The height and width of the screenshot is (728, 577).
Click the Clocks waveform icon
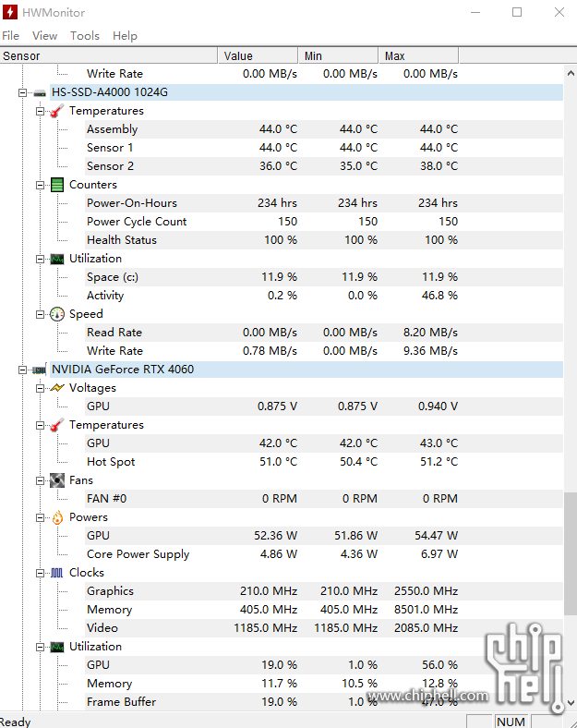(57, 573)
